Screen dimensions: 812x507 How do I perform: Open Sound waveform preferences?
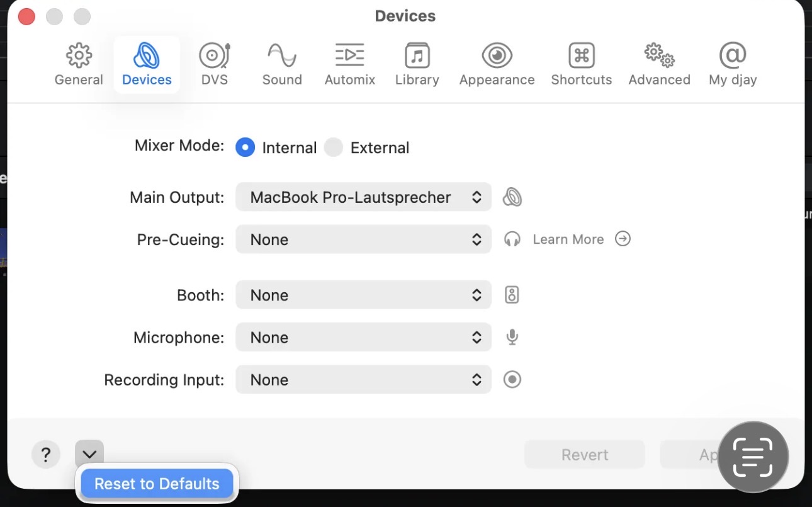click(282, 57)
